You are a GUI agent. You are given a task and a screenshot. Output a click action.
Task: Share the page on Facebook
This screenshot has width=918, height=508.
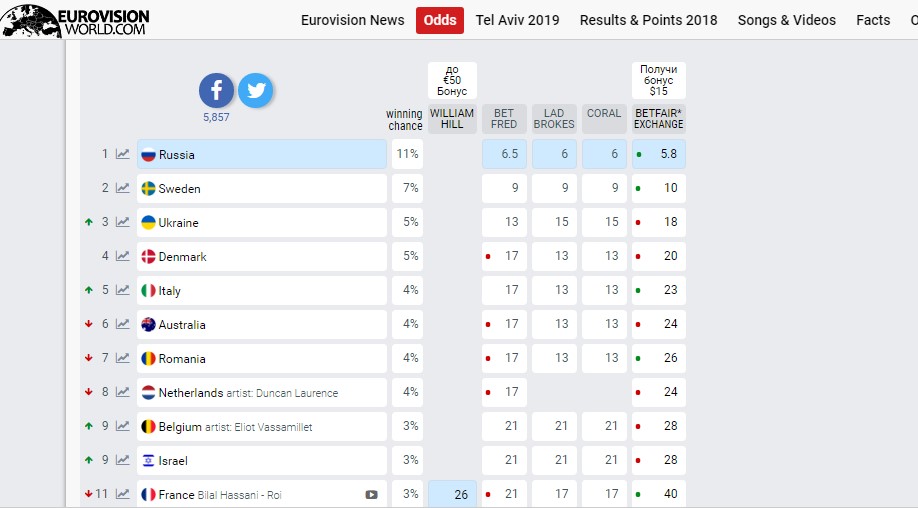click(x=216, y=91)
